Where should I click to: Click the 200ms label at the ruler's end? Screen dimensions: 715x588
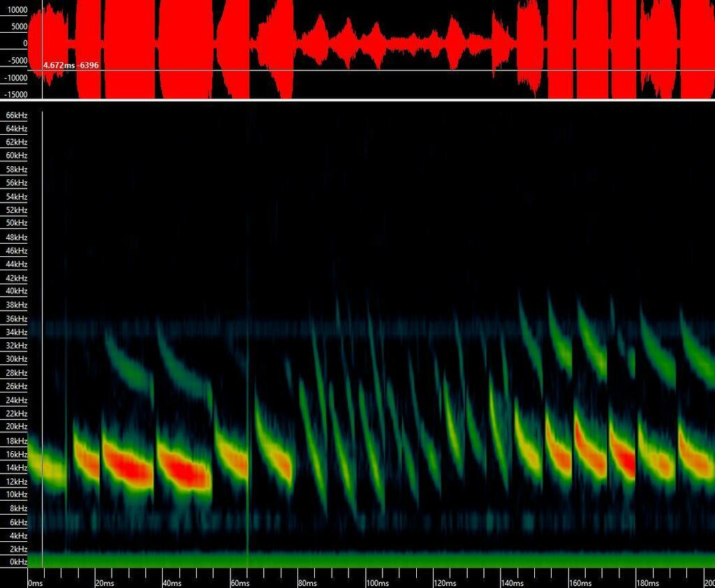[x=707, y=581]
